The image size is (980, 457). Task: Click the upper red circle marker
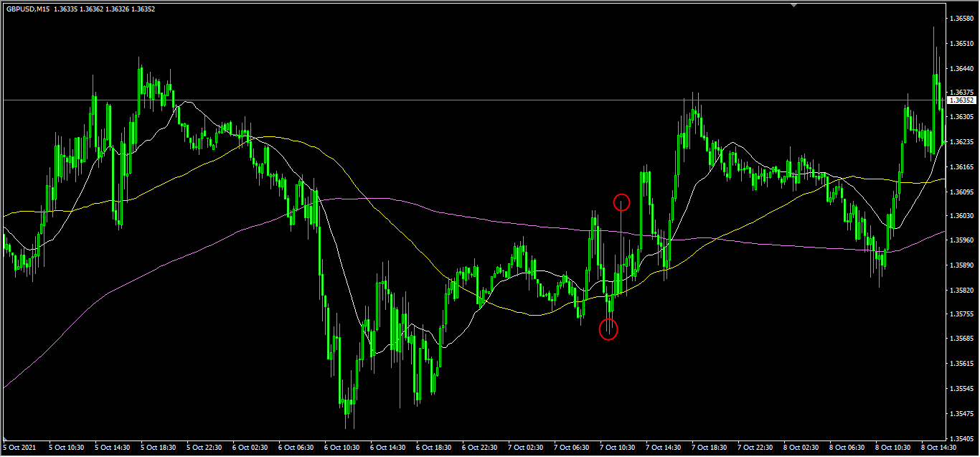(x=621, y=202)
